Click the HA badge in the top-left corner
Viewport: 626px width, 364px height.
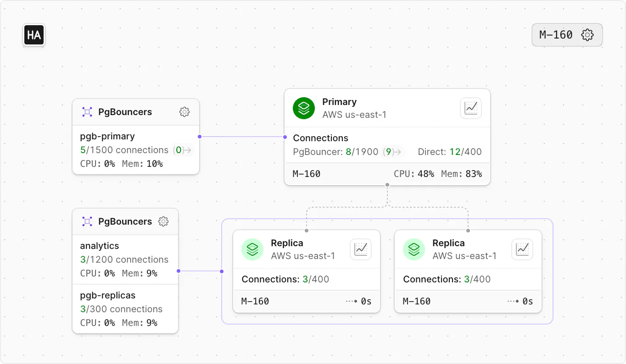pyautogui.click(x=34, y=35)
